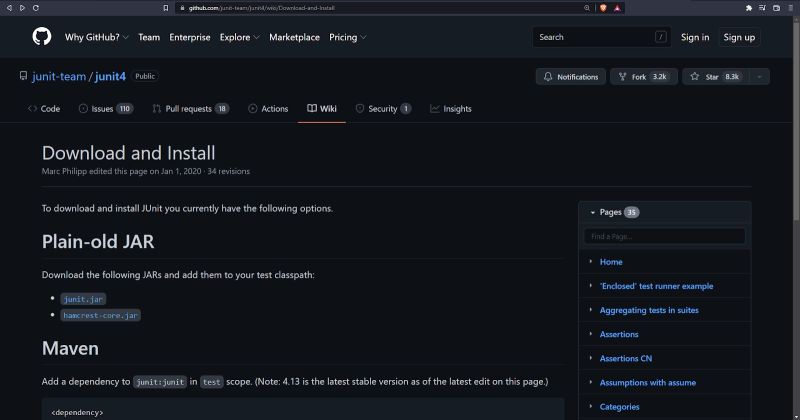Expand the Assertions entry triangle

591,334
